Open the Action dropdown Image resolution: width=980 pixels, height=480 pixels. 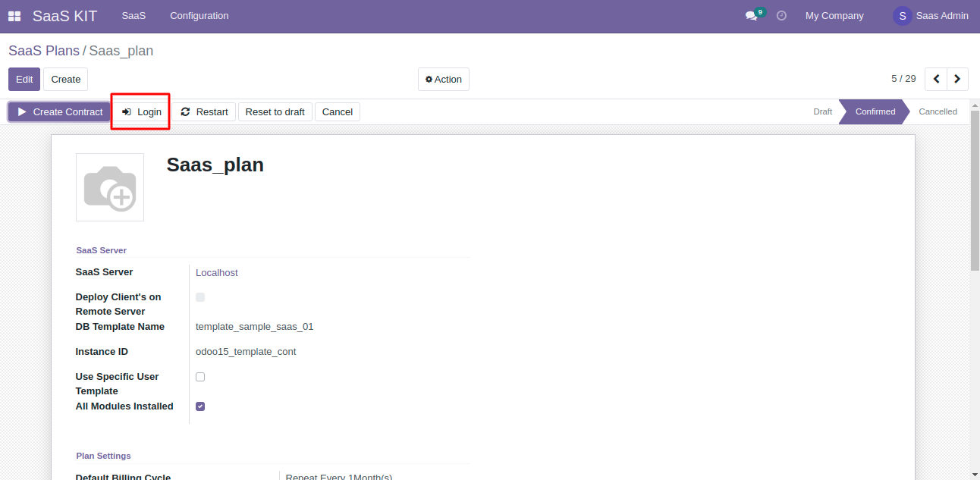tap(444, 80)
